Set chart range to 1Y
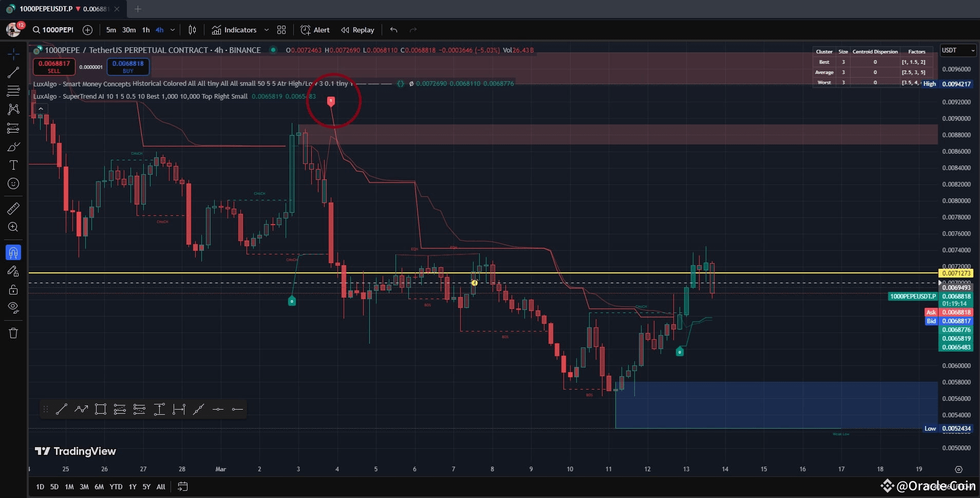The width and height of the screenshot is (980, 498). point(133,487)
